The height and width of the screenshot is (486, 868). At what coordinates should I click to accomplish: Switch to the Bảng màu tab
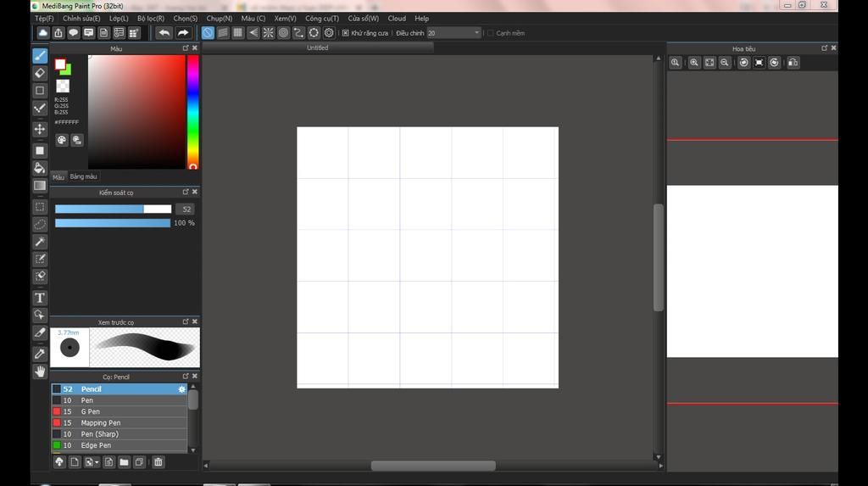[x=84, y=176]
